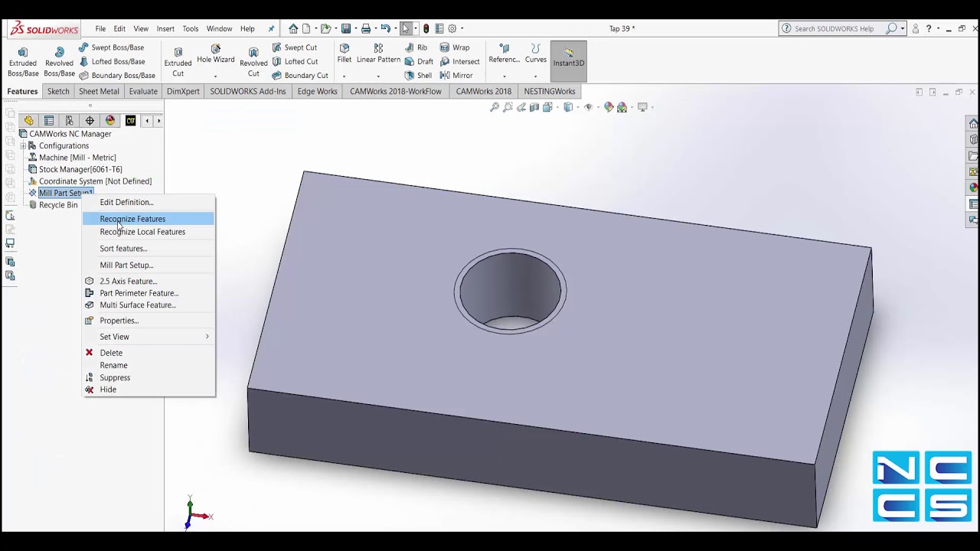Image resolution: width=980 pixels, height=551 pixels.
Task: Select the Revolved Boss/Base tool
Action: pyautogui.click(x=59, y=61)
